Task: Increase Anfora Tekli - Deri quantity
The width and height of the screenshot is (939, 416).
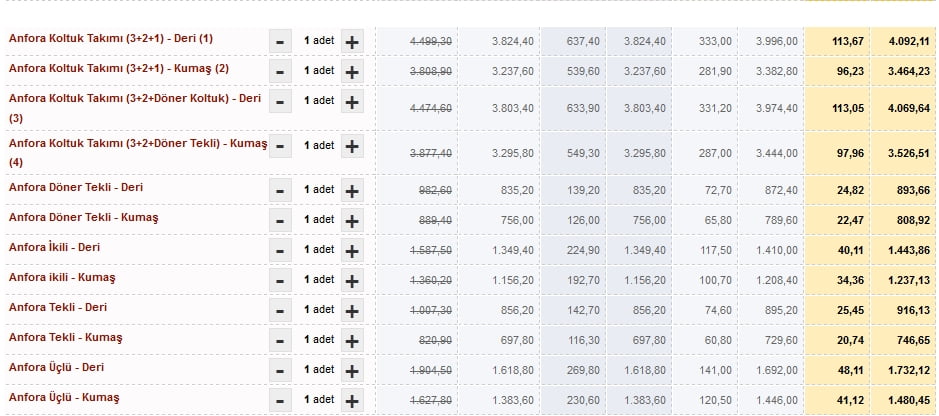Action: click(x=352, y=311)
